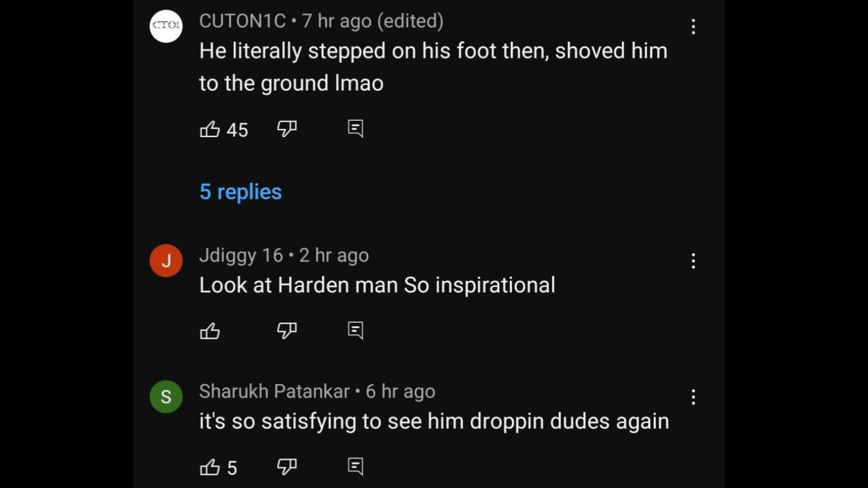The width and height of the screenshot is (868, 488).
Task: Visit the CUTON1C channel name link
Action: point(242,21)
